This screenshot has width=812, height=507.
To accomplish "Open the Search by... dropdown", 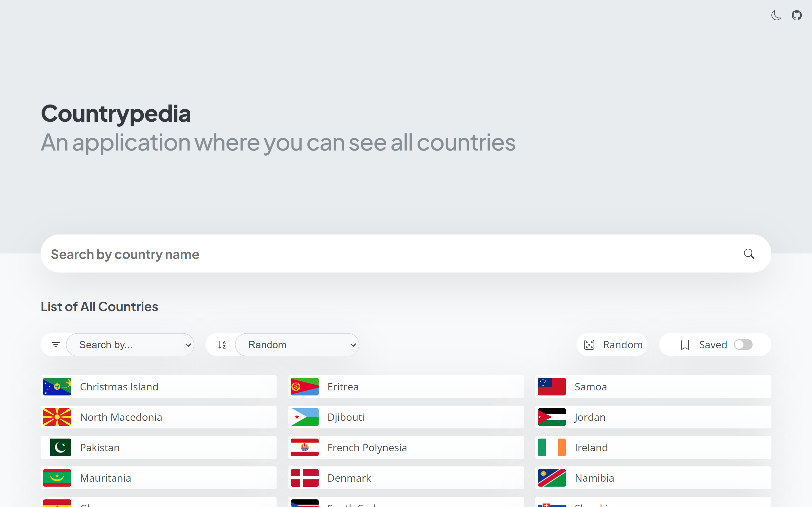I will pos(131,344).
